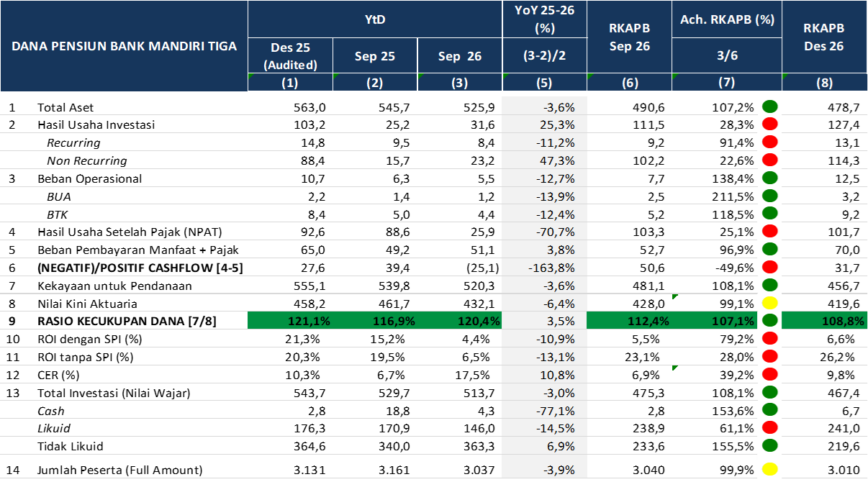Click the green indicator in the Cash row

[x=769, y=410]
